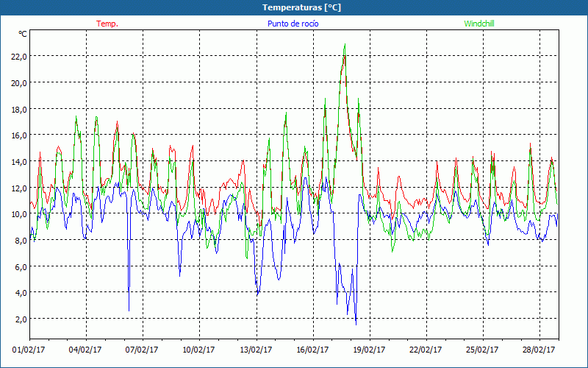Select the green Windchill legend label
Viewport: 588px width, 368px height.
(x=479, y=24)
